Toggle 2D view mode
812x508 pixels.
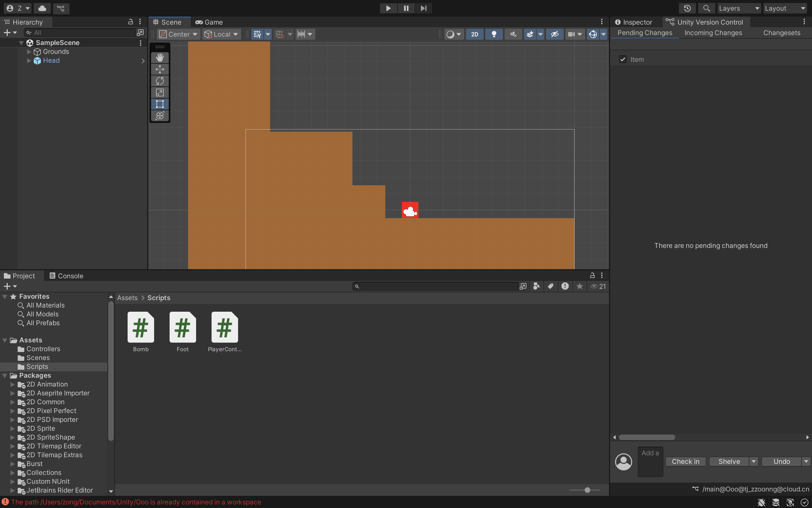coord(474,34)
